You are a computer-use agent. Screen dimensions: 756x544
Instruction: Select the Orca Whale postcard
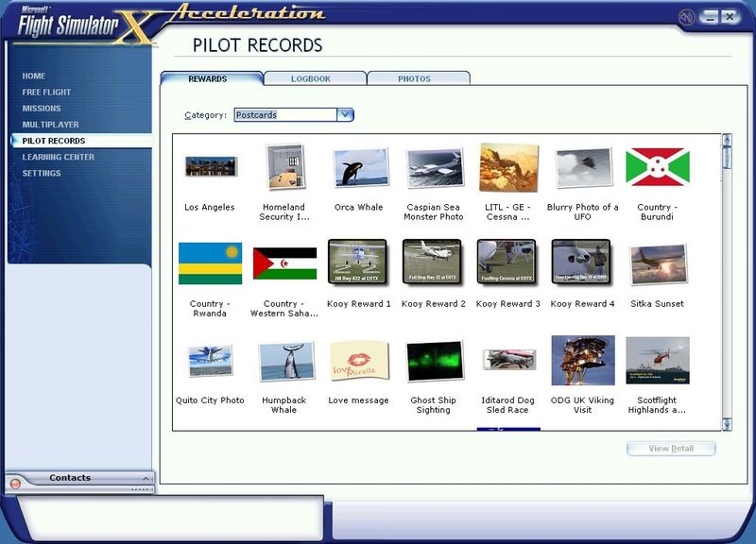359,169
